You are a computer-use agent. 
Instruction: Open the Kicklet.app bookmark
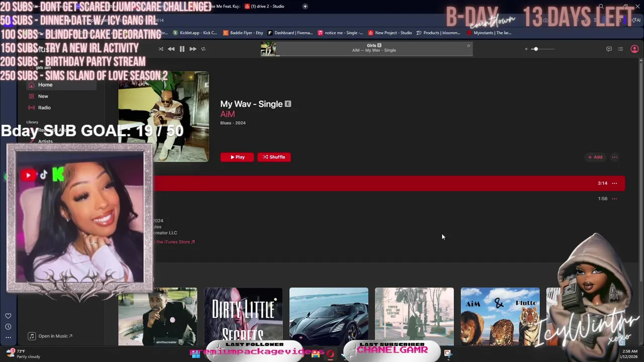[x=195, y=33]
